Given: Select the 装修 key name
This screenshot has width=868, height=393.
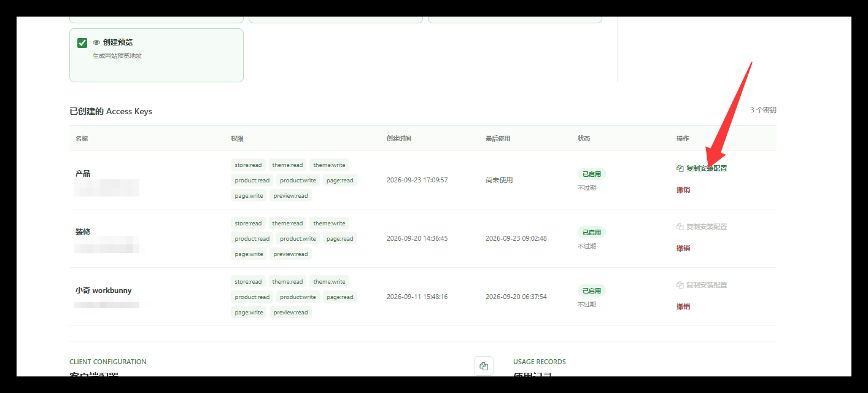Looking at the screenshot, I should tap(83, 232).
